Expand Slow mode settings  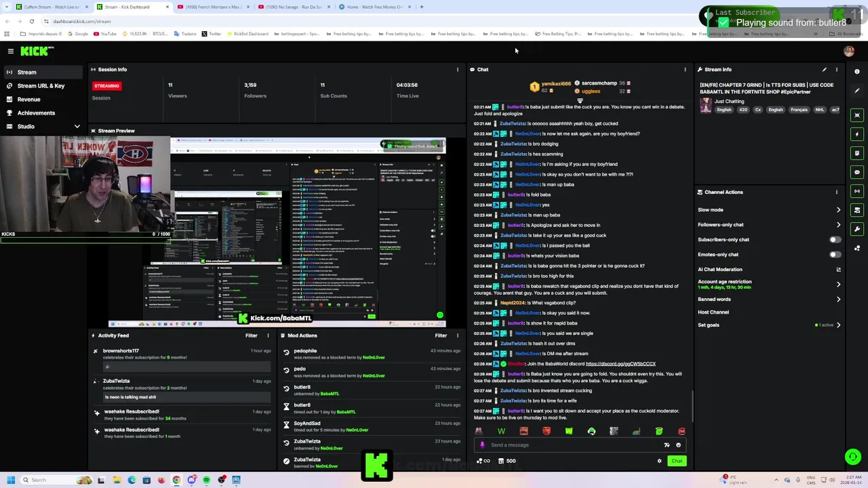pos(838,210)
